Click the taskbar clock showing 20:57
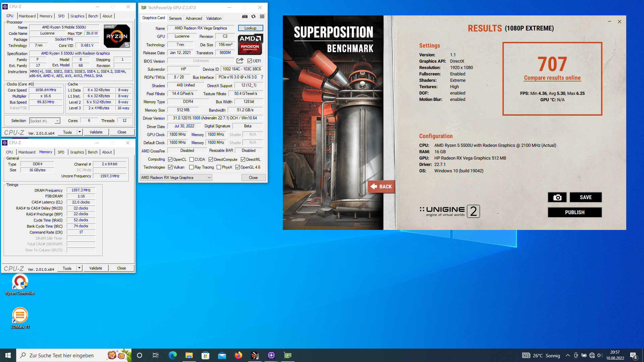Screen dimensions: 644x362 pyautogui.click(x=615, y=355)
